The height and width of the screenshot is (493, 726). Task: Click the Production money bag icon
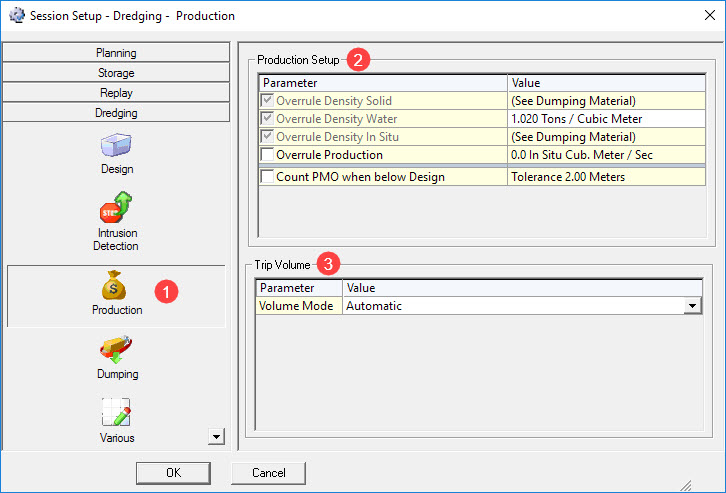click(x=117, y=285)
